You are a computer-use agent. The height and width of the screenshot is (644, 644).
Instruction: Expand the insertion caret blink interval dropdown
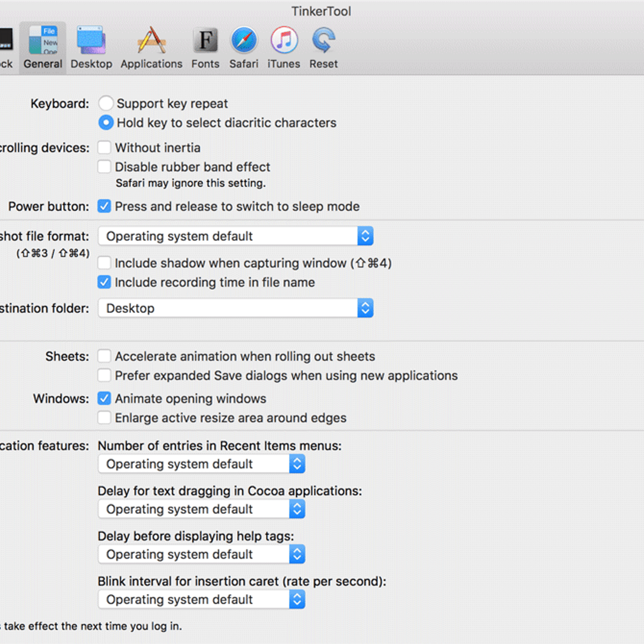coord(202,599)
